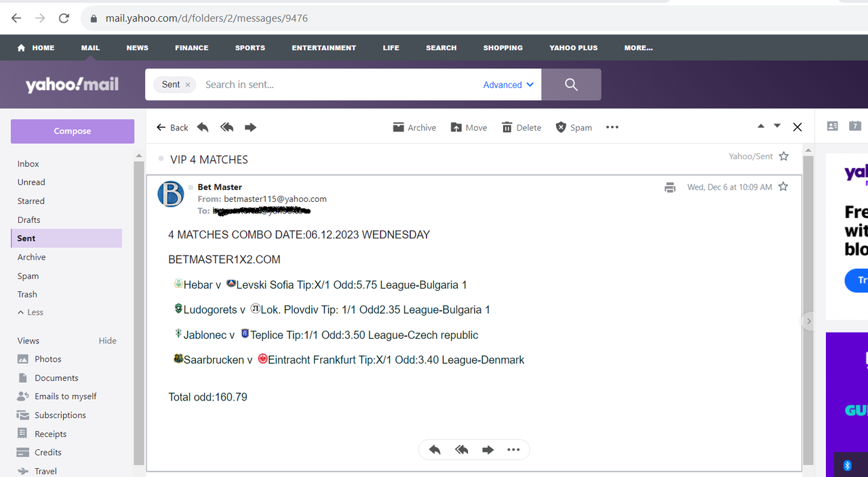Archive this message
Viewport: 868px width, 477px height.
pos(414,127)
